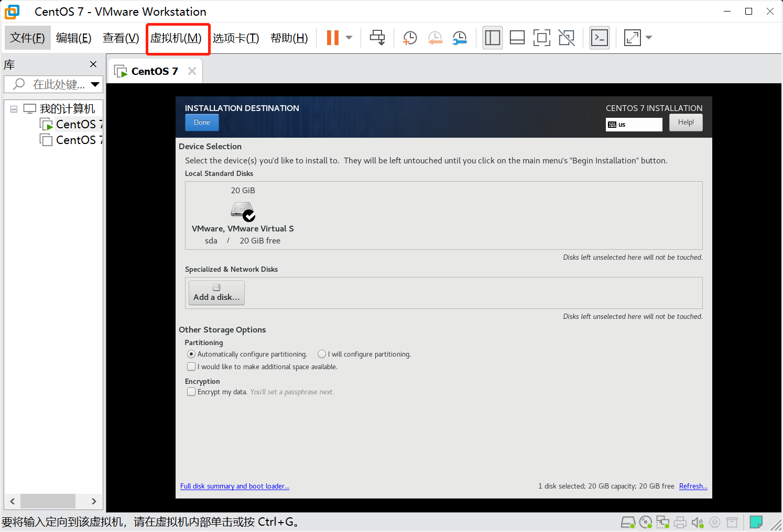The image size is (783, 532).
Task: Collapse the 我的计算机 tree node
Action: click(x=14, y=109)
